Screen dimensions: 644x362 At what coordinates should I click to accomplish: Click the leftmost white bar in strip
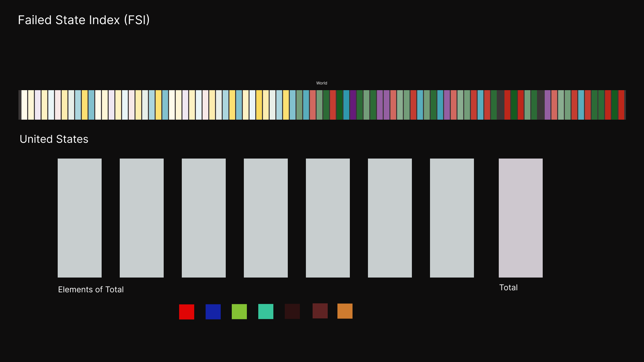[x=24, y=105]
